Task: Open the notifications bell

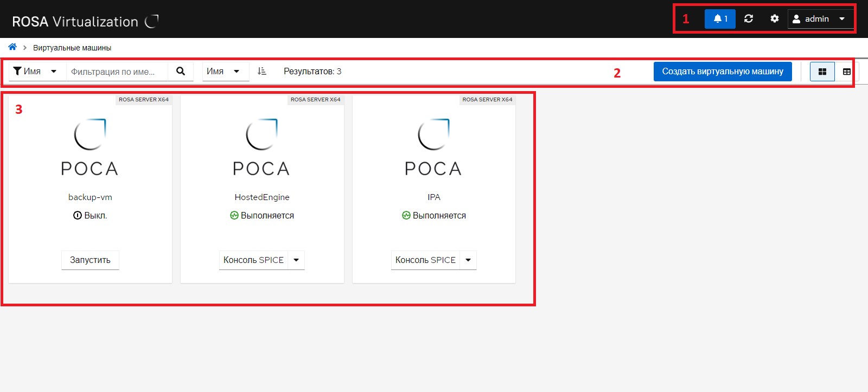Action: [720, 19]
